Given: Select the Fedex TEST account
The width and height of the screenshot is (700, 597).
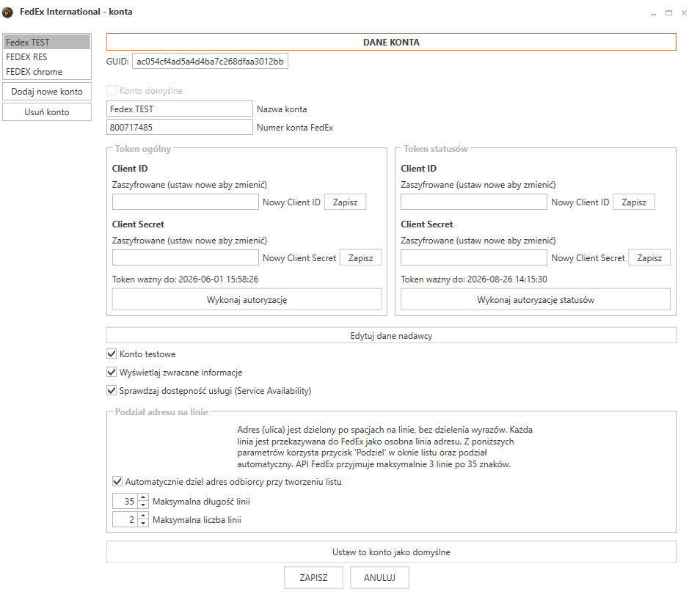Looking at the screenshot, I should (47, 43).
